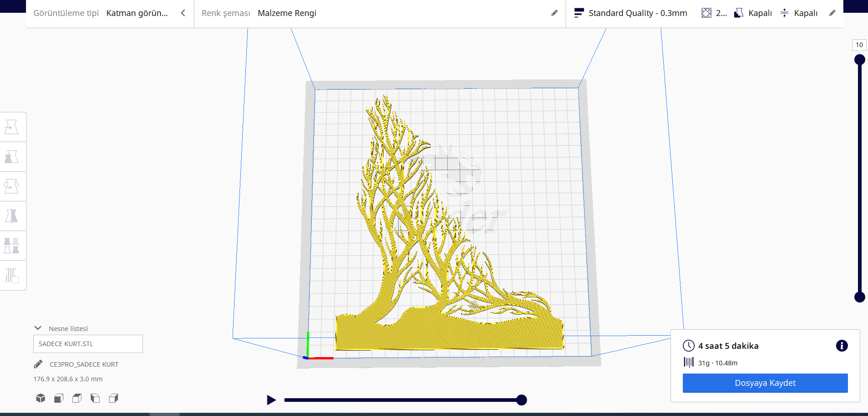The width and height of the screenshot is (868, 416).
Task: Select the Support Blocker tool
Action: 13,275
